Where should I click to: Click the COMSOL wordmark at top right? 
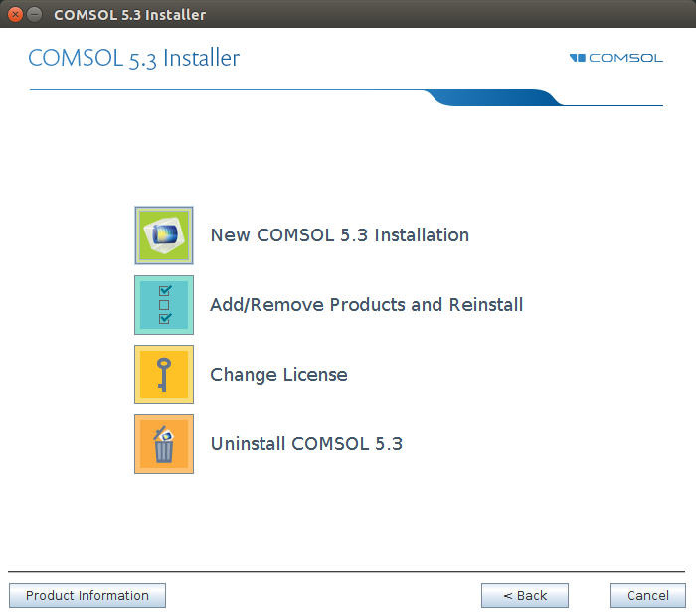coord(625,58)
